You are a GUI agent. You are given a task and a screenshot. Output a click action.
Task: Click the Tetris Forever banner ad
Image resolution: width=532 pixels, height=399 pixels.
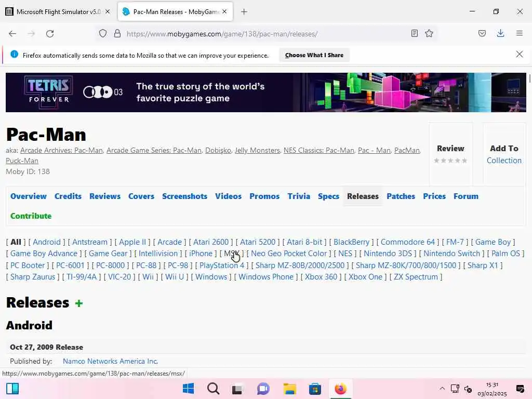point(265,92)
